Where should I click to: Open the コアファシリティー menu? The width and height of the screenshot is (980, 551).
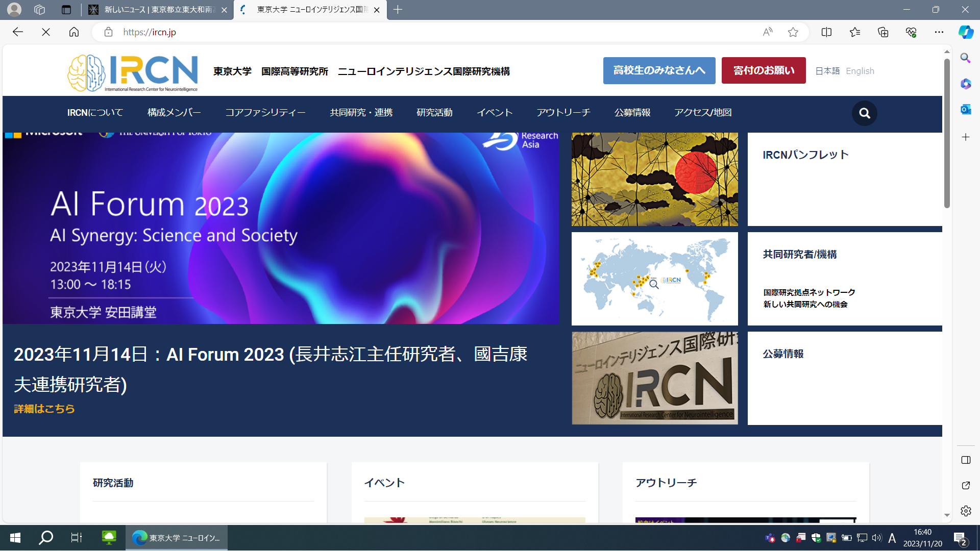[x=265, y=113]
